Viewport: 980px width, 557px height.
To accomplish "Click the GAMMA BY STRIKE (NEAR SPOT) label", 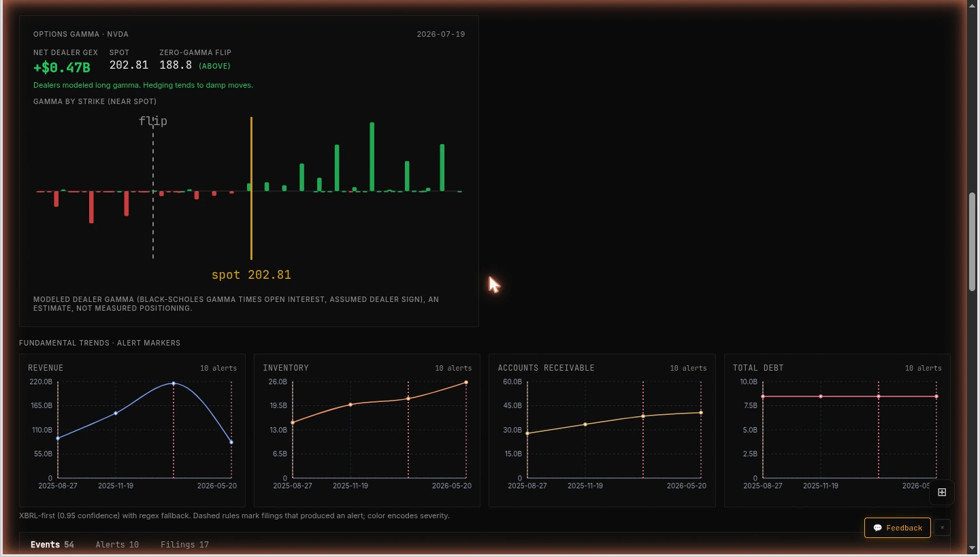I will point(95,101).
